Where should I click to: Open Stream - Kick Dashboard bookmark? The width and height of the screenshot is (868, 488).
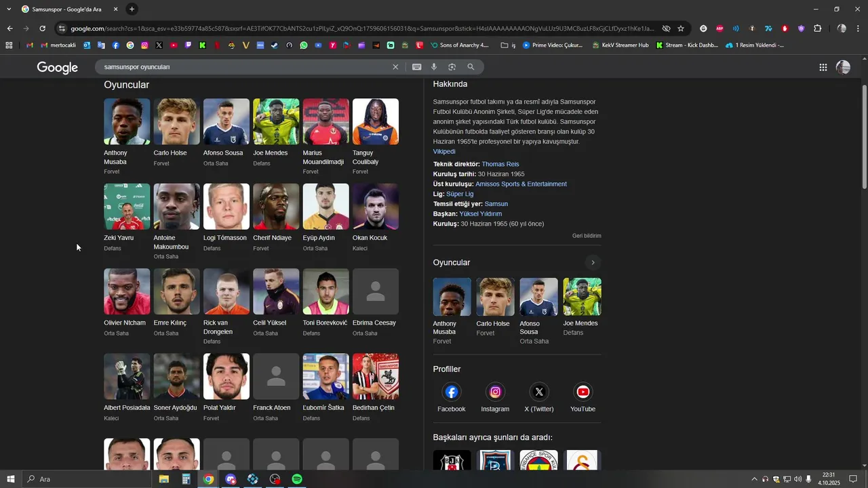point(687,45)
